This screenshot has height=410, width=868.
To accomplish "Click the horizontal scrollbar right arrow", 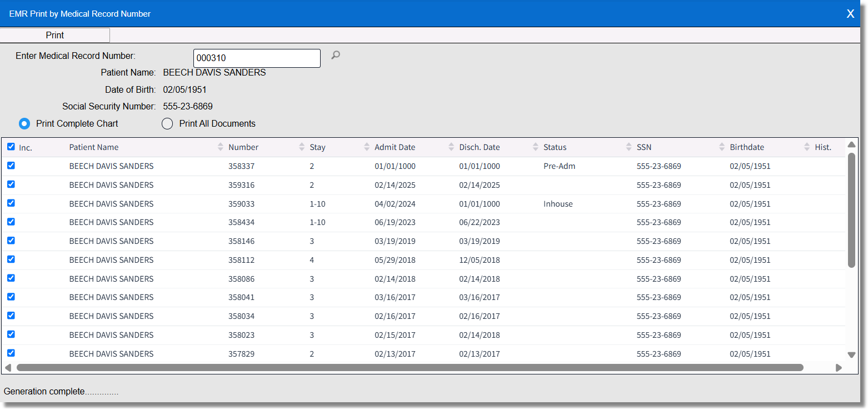I will [x=839, y=367].
